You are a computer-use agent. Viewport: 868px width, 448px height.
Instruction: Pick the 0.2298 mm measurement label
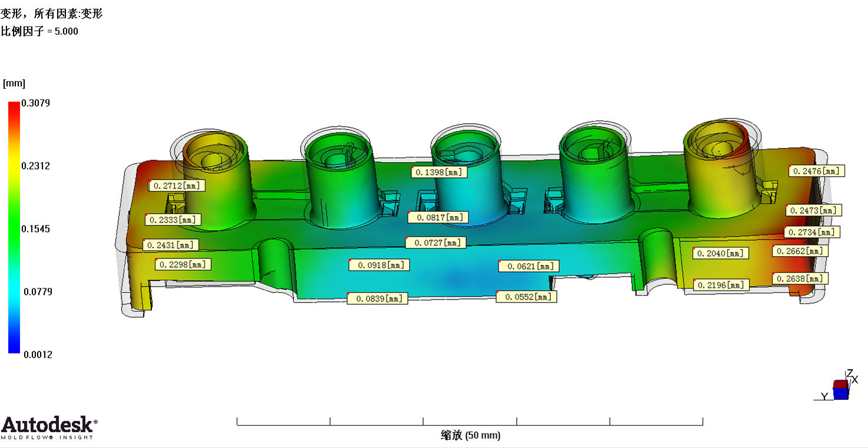183,265
